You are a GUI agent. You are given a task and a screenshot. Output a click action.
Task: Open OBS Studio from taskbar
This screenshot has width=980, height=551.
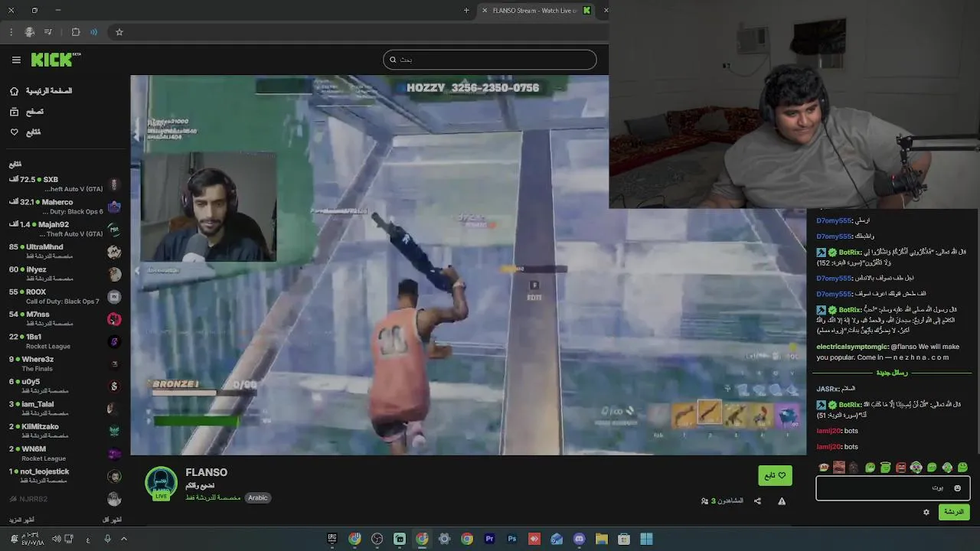377,539
